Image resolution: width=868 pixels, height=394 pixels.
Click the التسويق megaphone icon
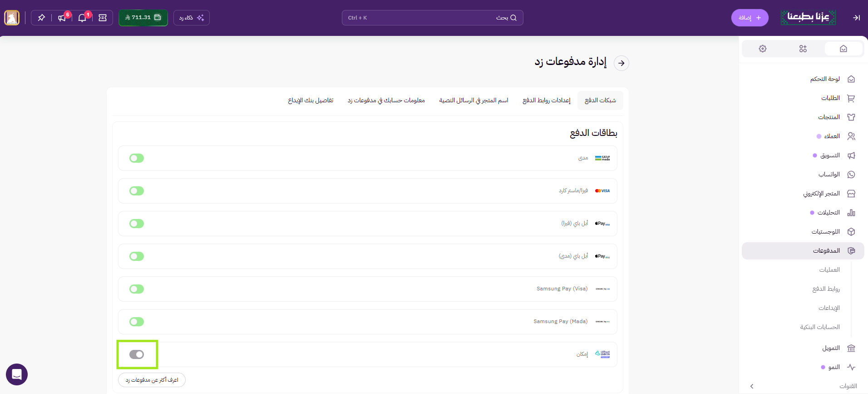point(851,155)
